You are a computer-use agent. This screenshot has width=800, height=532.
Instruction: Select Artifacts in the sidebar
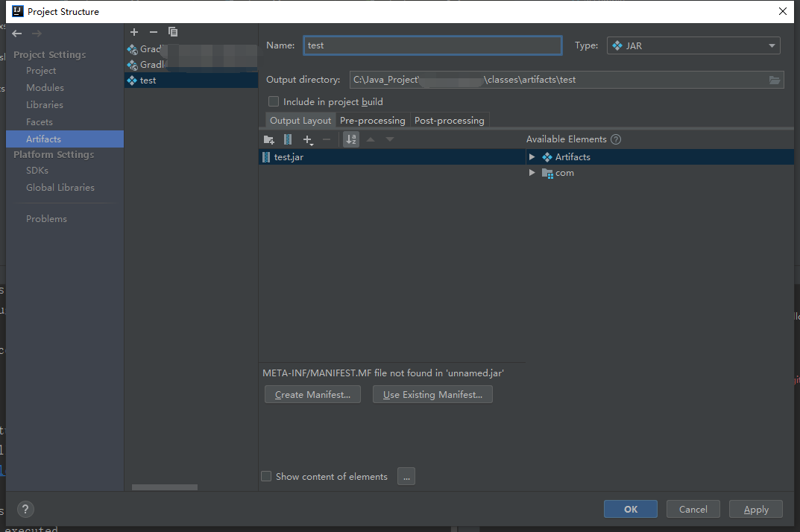tap(65, 139)
